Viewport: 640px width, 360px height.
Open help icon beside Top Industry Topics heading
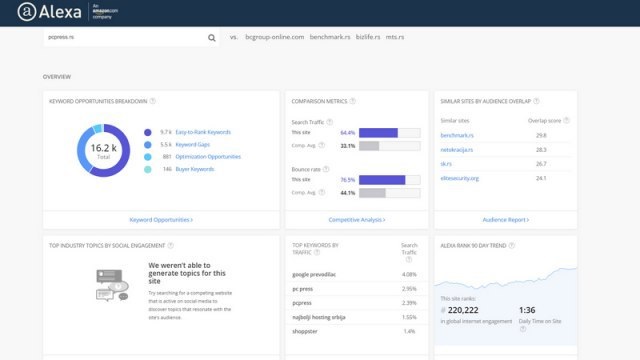[x=171, y=245]
